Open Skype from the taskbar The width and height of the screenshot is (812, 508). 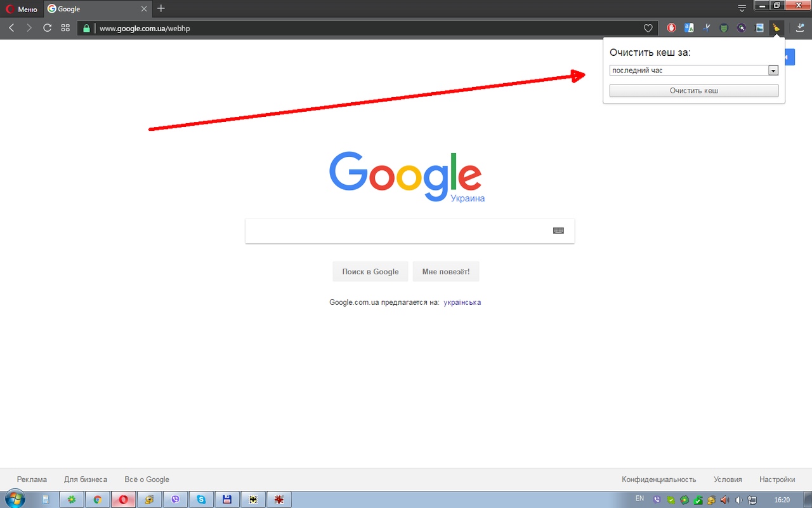tap(202, 500)
